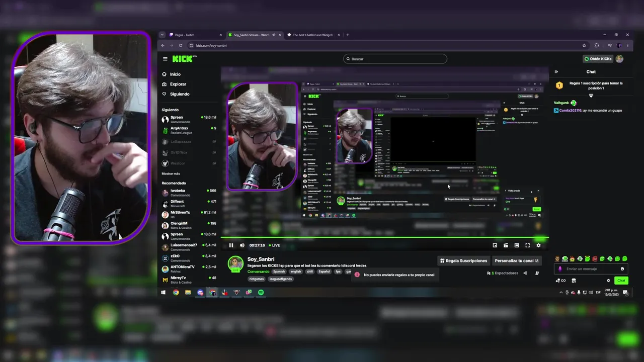Bookmark this page with the star
Viewport: 644px width, 362px height.
tap(584, 45)
